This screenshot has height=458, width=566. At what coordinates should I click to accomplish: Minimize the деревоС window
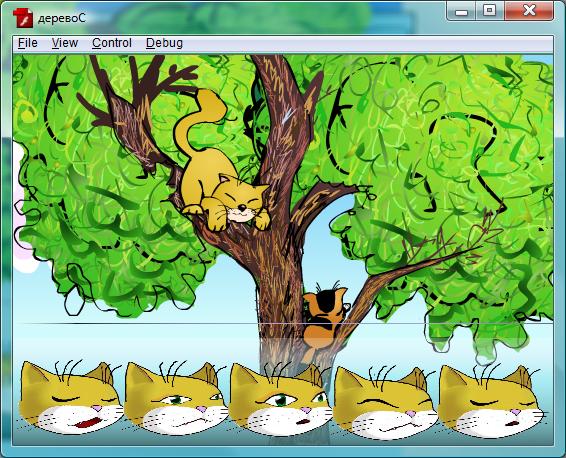461,12
